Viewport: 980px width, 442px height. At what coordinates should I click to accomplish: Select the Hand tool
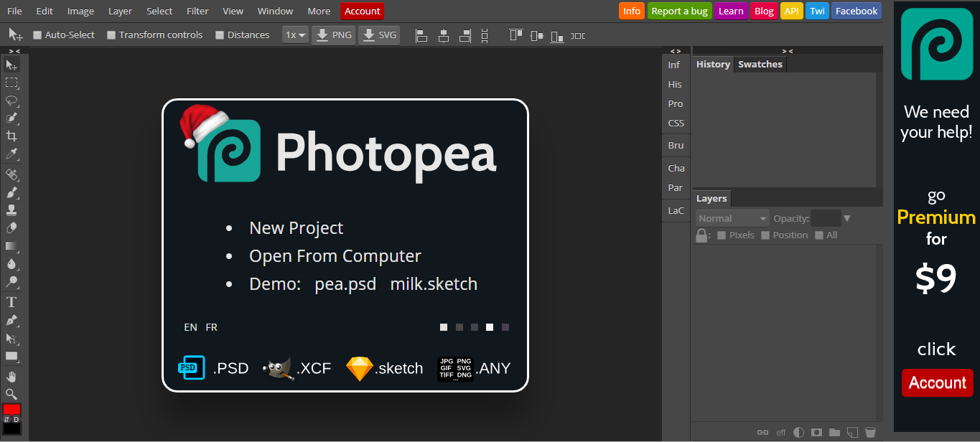[11, 376]
